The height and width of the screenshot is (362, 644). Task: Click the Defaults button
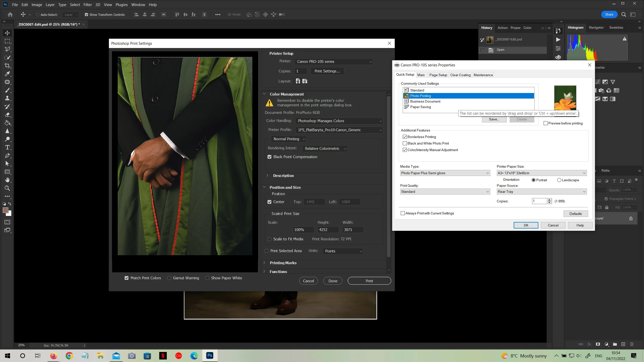[x=575, y=214]
